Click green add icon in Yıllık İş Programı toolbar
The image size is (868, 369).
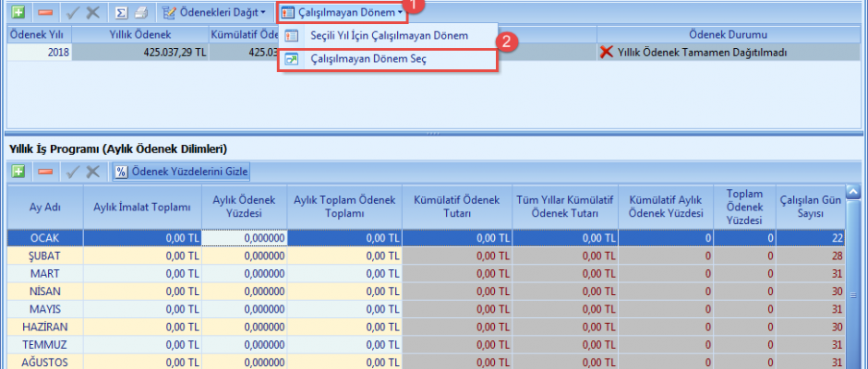pyautogui.click(x=18, y=172)
